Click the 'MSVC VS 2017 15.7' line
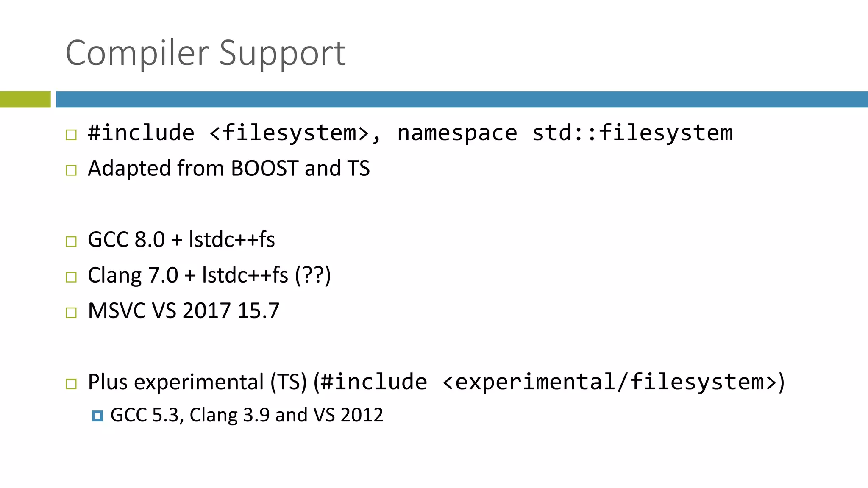Screen dimensions: 868x488 (184, 311)
